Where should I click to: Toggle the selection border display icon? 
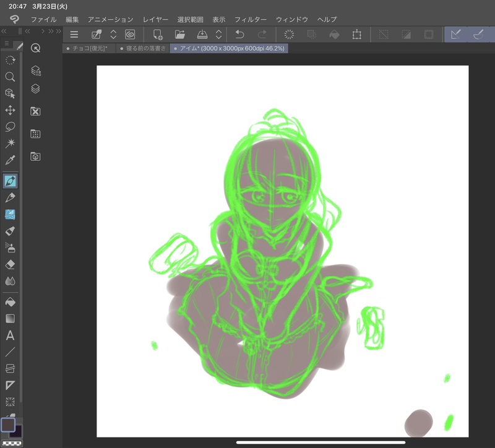[429, 35]
